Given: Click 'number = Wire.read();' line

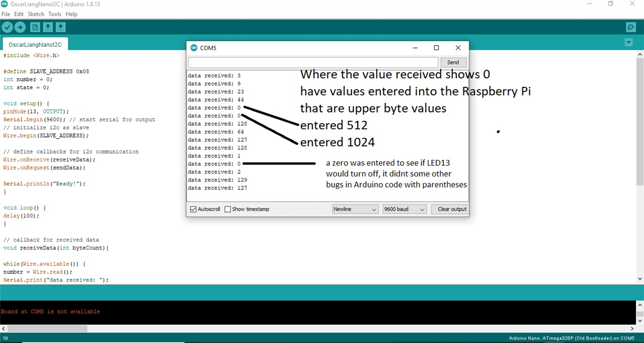Looking at the screenshot, I should click(37, 272).
